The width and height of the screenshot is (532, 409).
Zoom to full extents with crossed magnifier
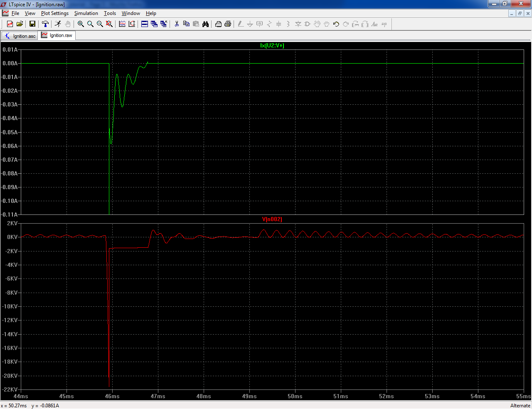(x=109, y=24)
